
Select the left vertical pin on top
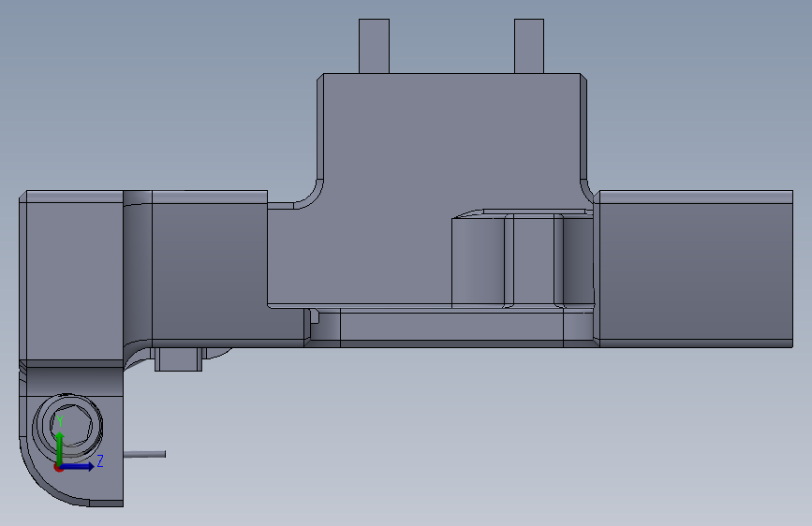click(x=374, y=46)
